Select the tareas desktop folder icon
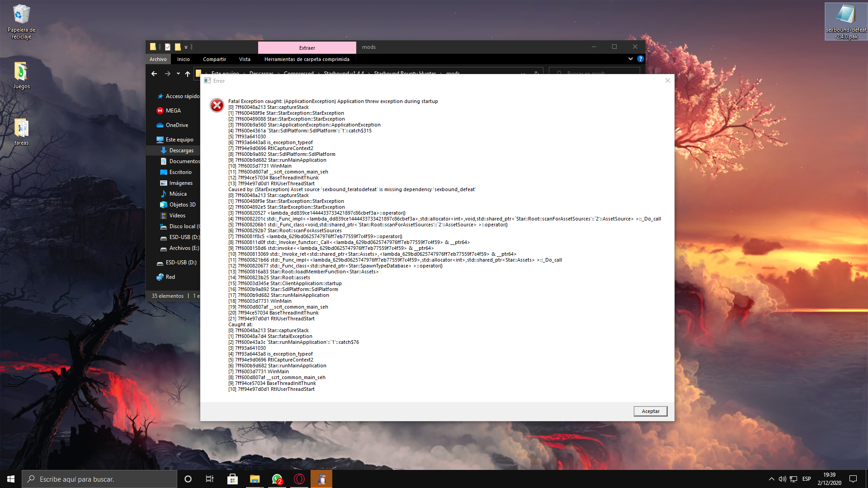Image resolution: width=868 pixels, height=488 pixels. (21, 132)
